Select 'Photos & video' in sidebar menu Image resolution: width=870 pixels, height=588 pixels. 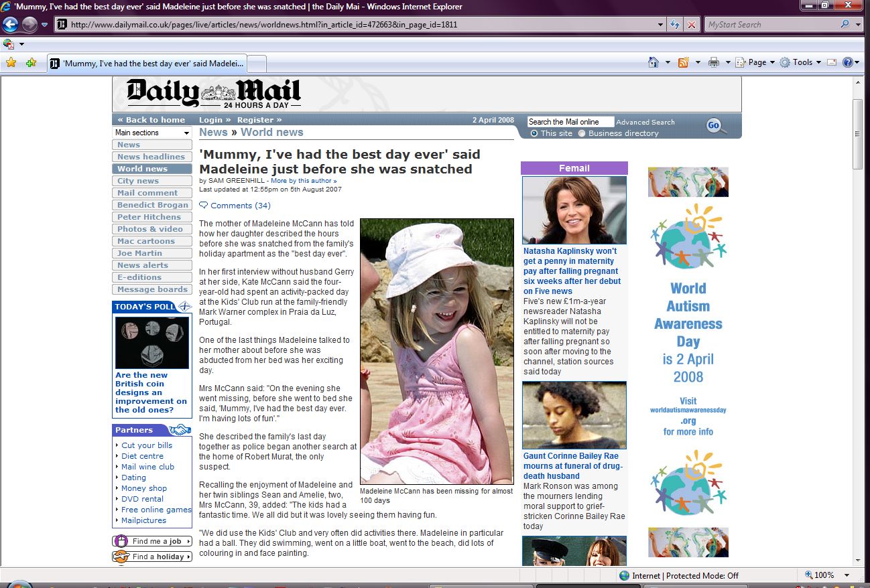click(150, 229)
